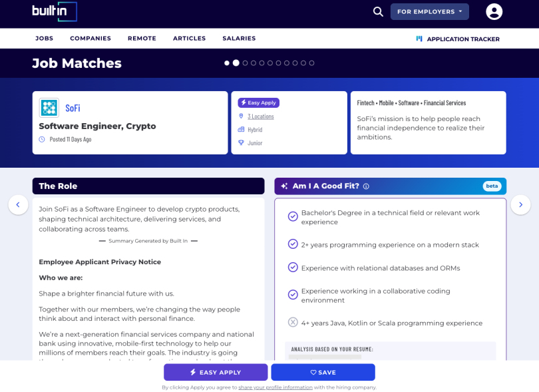Click Summary Generated by Built In text
Viewport: 539px width, 392px height.
tap(148, 241)
